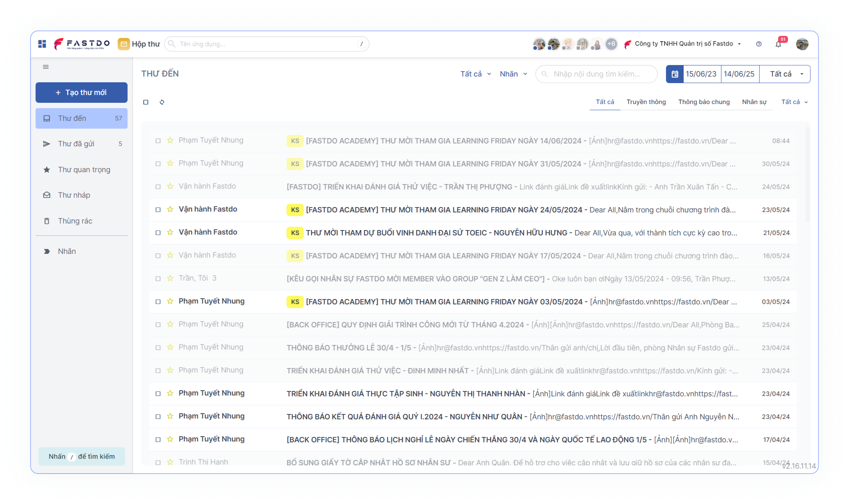
Task: Check the Trần Thị Phượng evaluation email
Action: click(158, 186)
